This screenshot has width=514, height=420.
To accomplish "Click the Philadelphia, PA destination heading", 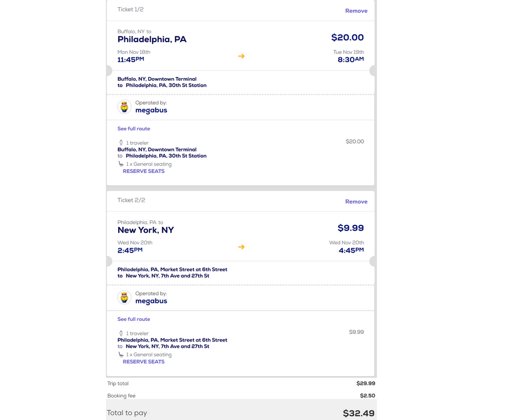I will point(152,39).
